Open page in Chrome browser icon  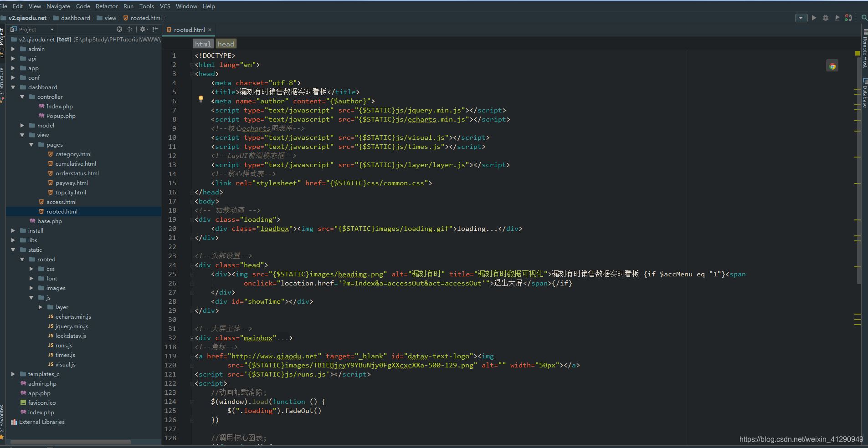(832, 66)
